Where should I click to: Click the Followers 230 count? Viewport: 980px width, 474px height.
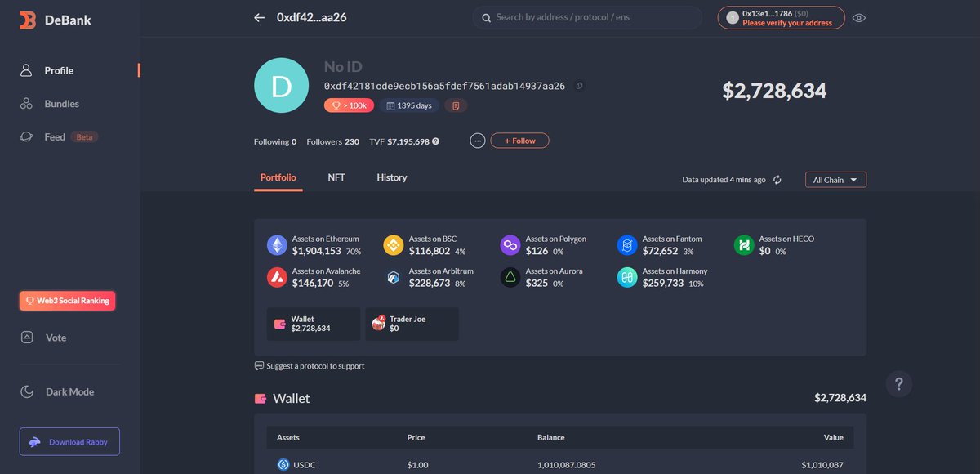tap(332, 141)
